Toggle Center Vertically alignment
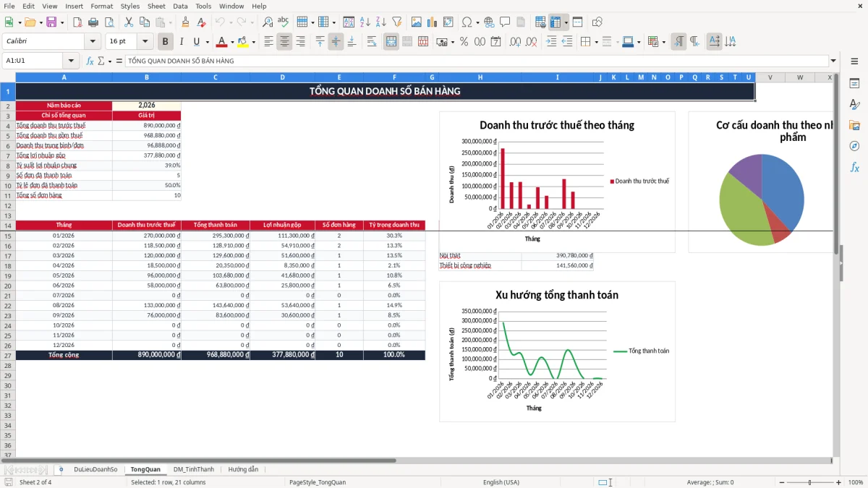 tap(336, 42)
